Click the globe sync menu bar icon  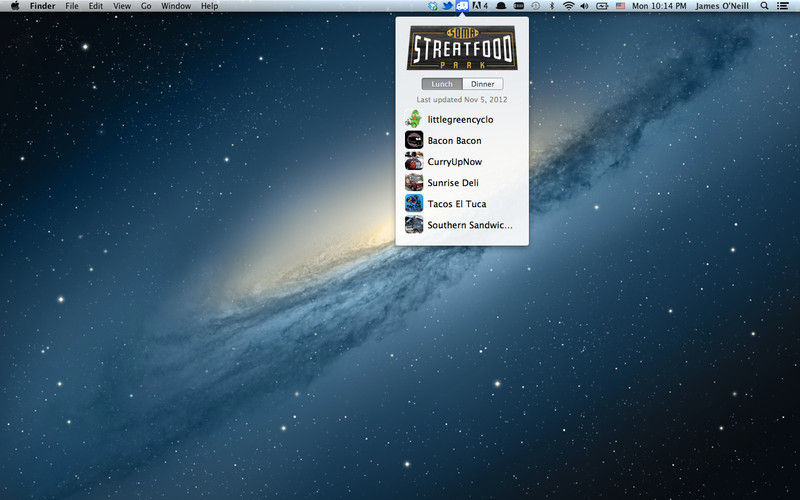433,6
